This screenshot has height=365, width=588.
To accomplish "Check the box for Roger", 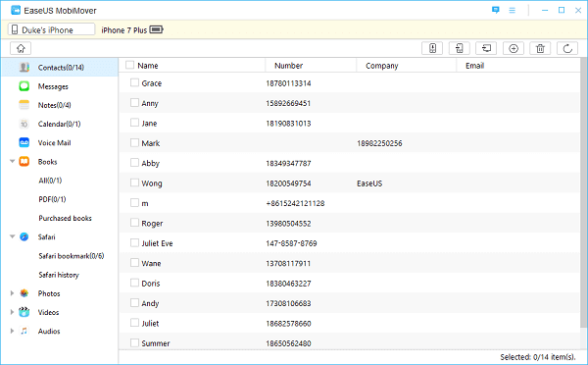I will pos(134,223).
